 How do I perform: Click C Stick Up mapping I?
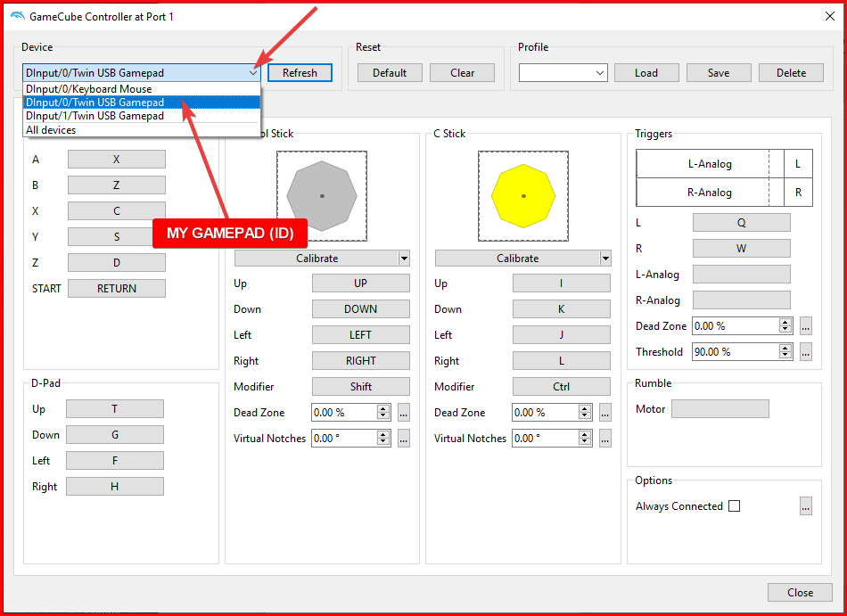pos(561,283)
